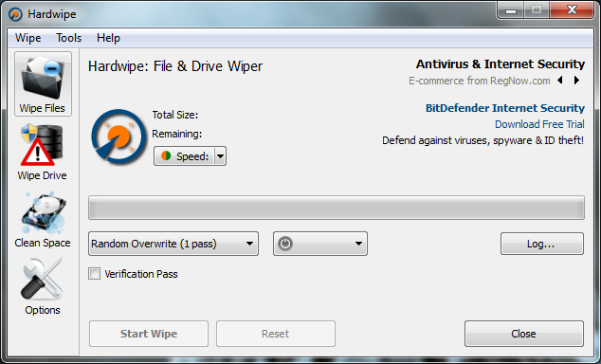Click the Download Free Trial link
This screenshot has width=601, height=364.
539,124
